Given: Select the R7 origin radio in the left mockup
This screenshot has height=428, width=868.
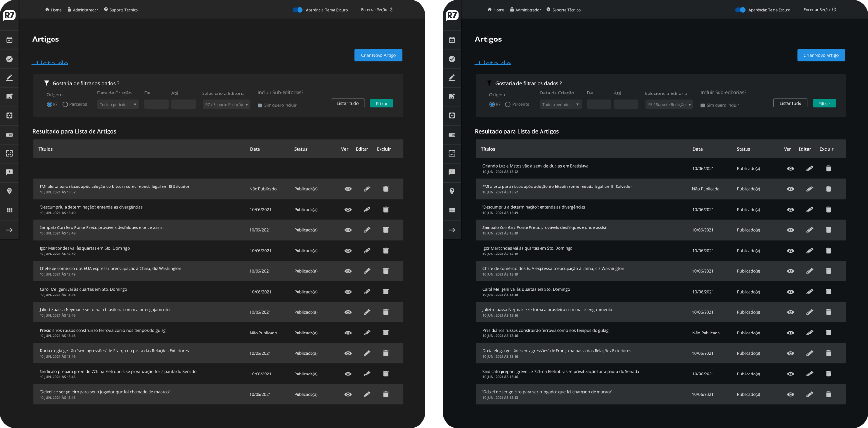Looking at the screenshot, I should pyautogui.click(x=49, y=104).
